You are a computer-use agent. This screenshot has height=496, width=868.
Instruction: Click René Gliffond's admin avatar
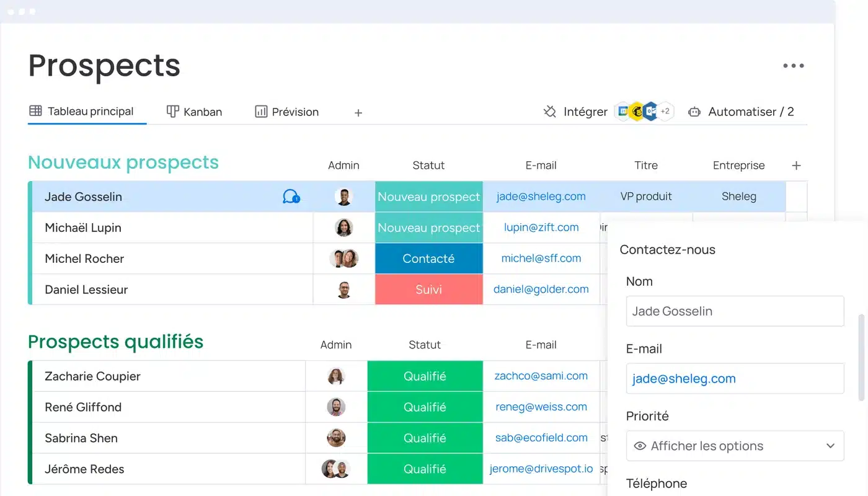[336, 407]
